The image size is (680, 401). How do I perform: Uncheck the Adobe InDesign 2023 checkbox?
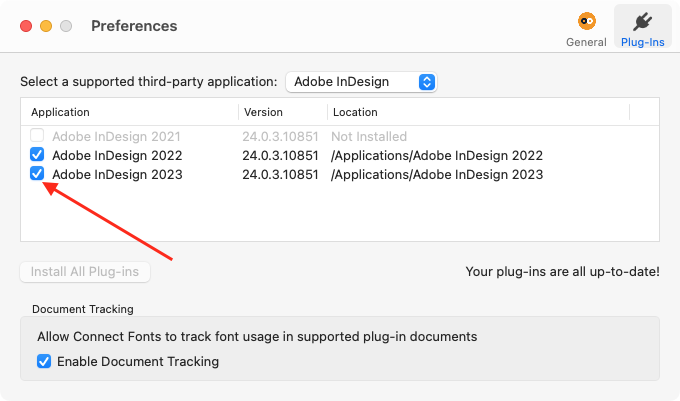click(37, 174)
